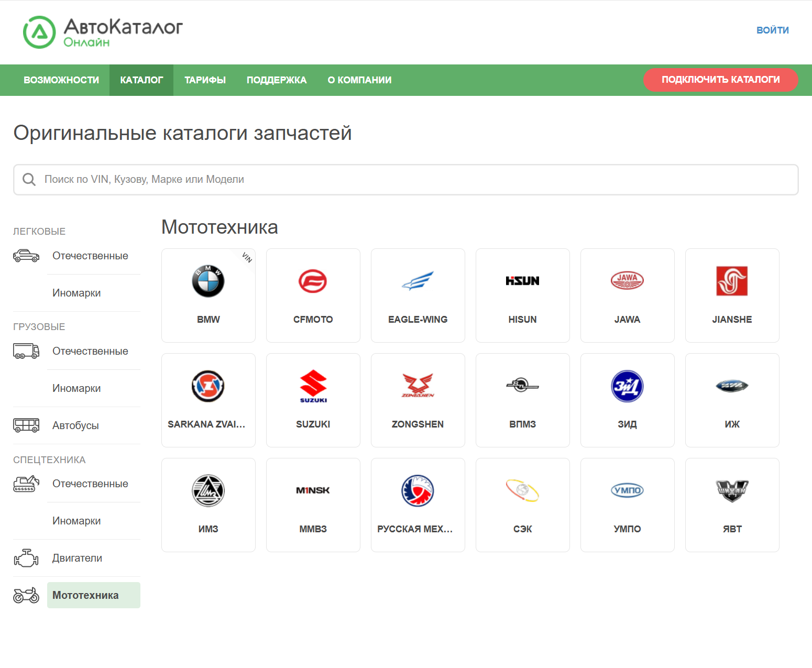Focus the VIN search input field
This screenshot has width=812, height=668.
point(406,180)
